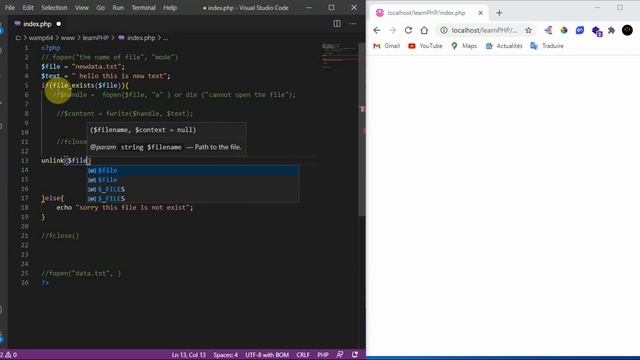Select the localhost/learnPHP/index.php browser tab
The width and height of the screenshot is (640, 360).
(x=429, y=13)
